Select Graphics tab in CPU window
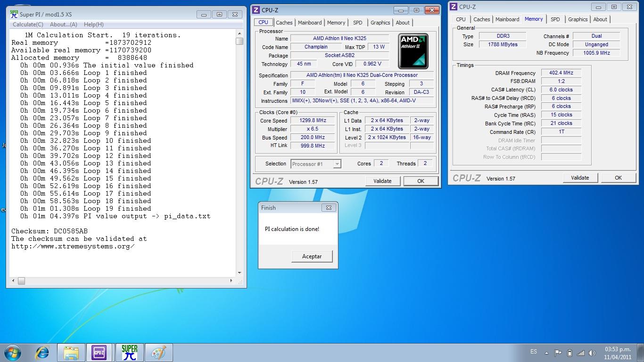The image size is (644, 362). [x=380, y=23]
